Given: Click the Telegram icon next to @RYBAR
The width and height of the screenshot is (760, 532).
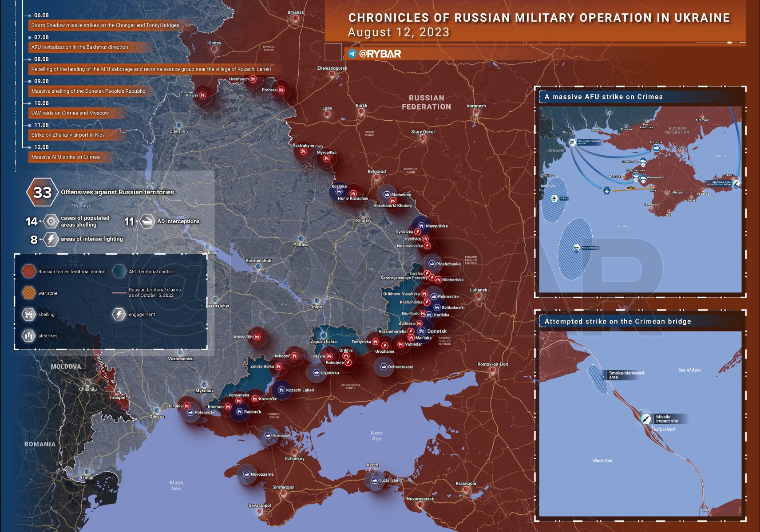Looking at the screenshot, I should tap(352, 54).
